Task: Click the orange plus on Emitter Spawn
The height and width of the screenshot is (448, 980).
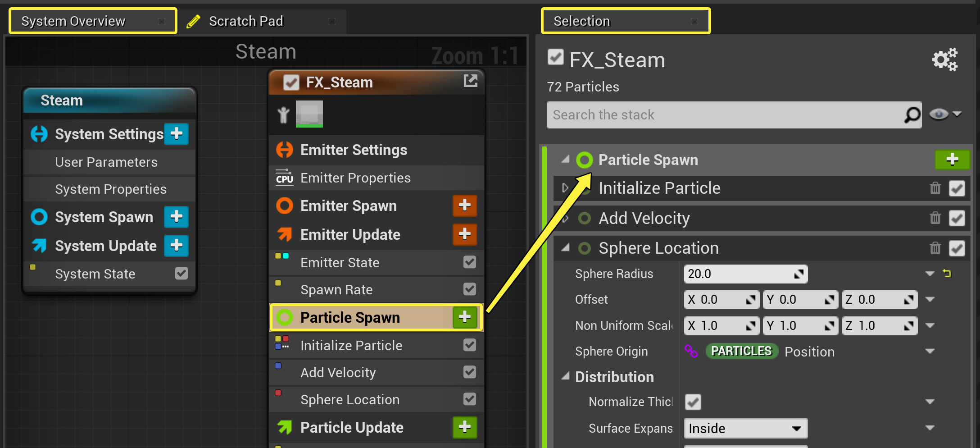Action: (x=464, y=206)
